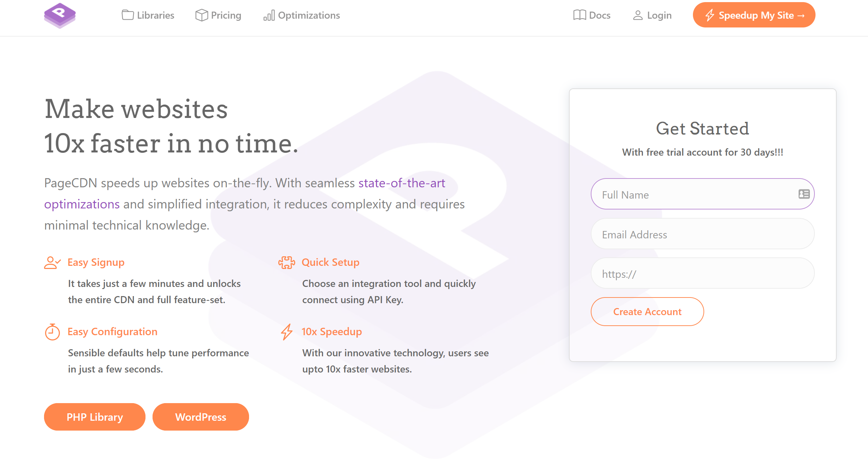Screen dimensions: 868x476
Task: Click the Pricing box icon
Action: 201,15
